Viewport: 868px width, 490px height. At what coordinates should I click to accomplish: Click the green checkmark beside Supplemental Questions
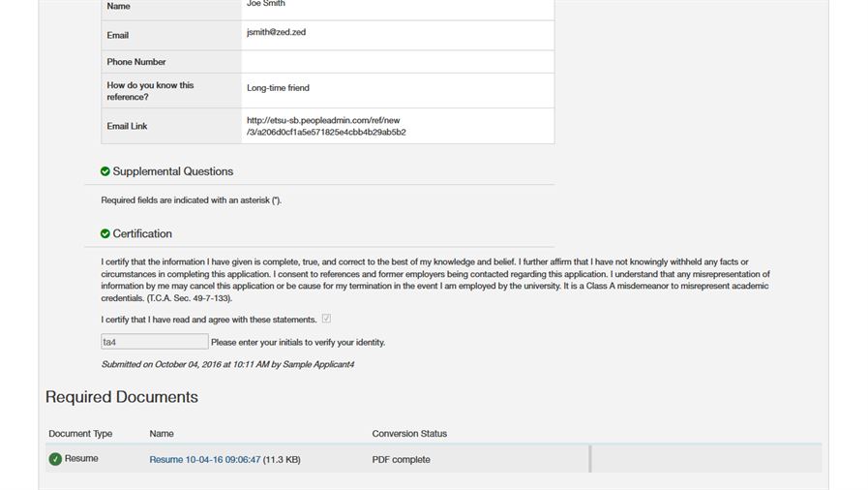[105, 171]
